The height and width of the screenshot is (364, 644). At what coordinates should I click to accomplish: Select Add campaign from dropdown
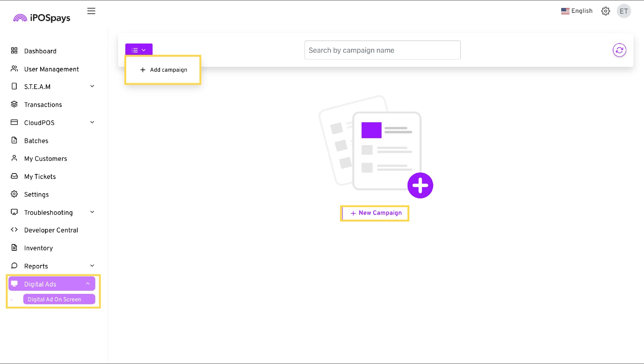(164, 70)
